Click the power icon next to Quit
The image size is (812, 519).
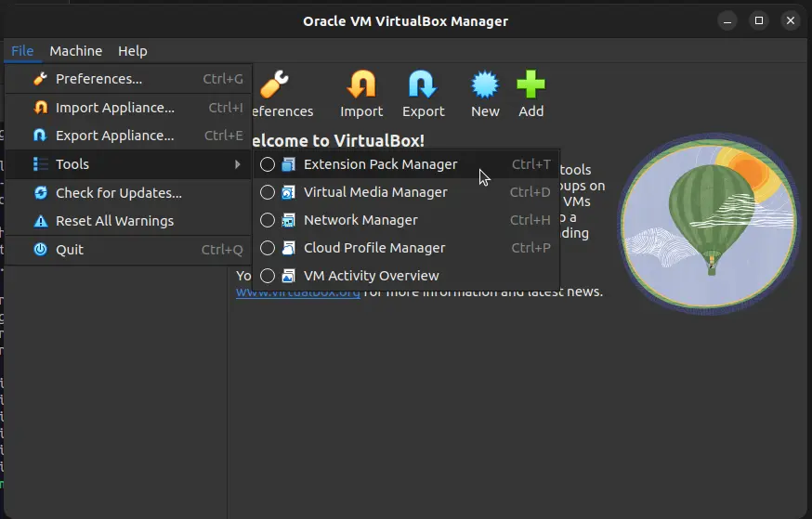40,250
